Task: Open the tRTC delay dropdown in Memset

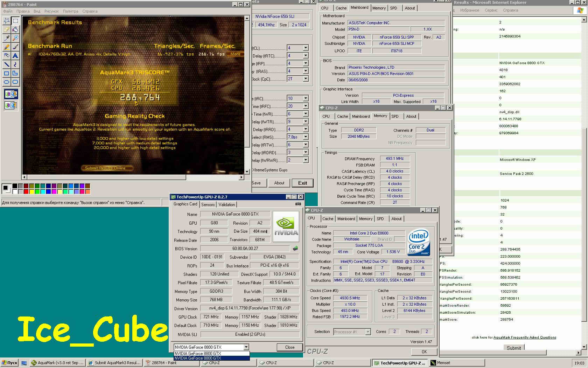Action: [x=306, y=56]
